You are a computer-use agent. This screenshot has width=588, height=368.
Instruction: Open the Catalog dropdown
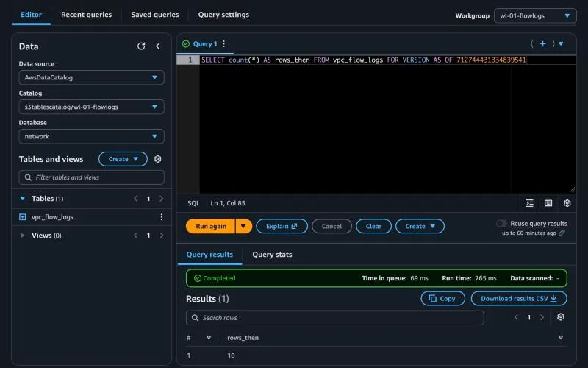[91, 107]
